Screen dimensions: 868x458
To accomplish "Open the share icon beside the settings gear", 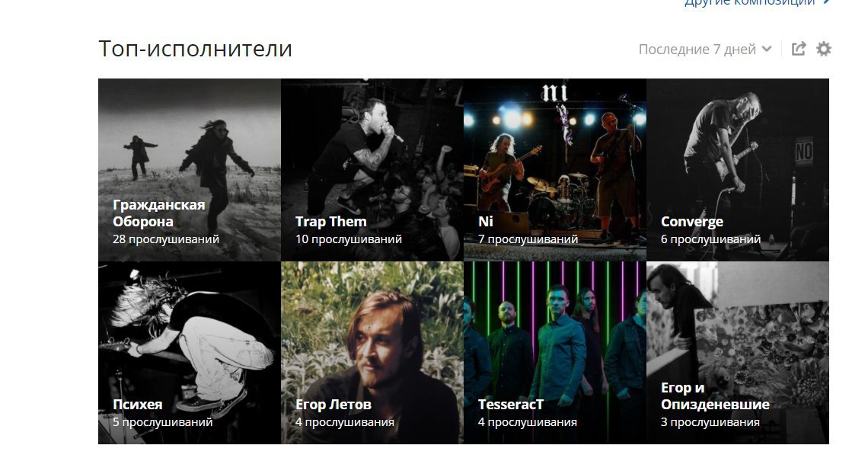I will (799, 49).
